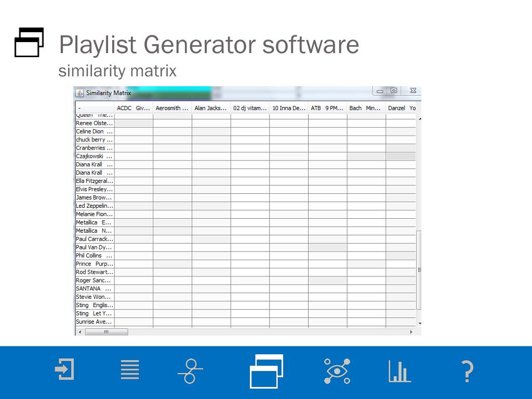Click the 02 dj vitam... column header

click(x=250, y=108)
